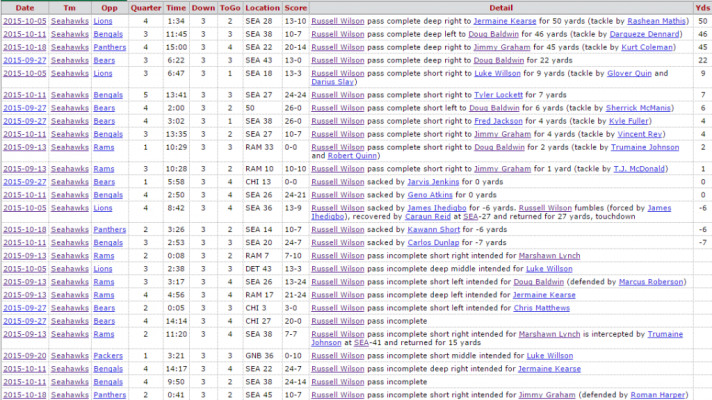The height and width of the screenshot is (400, 712).
Task: Select the 21-24 score cell
Action: (296, 295)
